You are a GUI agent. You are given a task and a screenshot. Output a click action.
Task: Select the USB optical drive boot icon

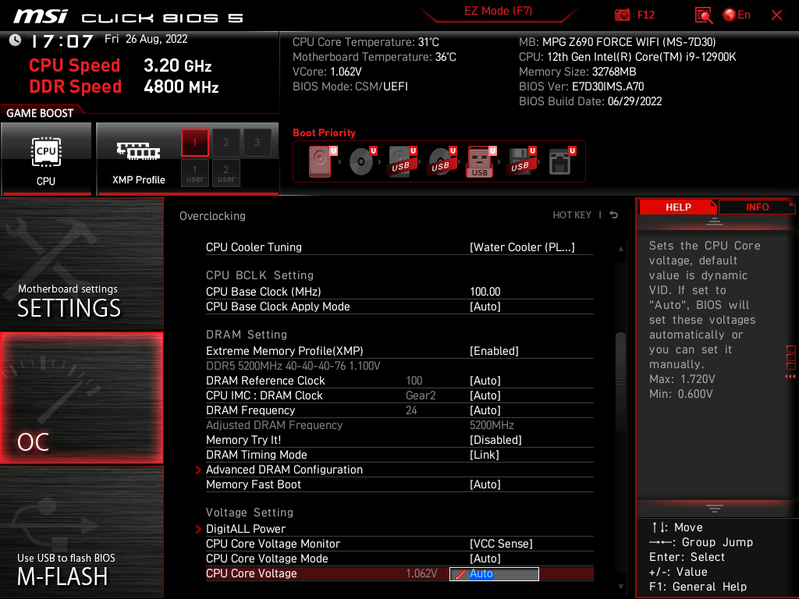442,161
